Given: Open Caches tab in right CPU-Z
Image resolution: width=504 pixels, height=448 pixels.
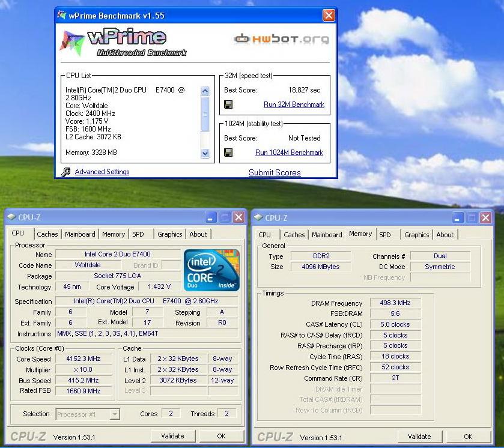Looking at the screenshot, I should point(294,235).
